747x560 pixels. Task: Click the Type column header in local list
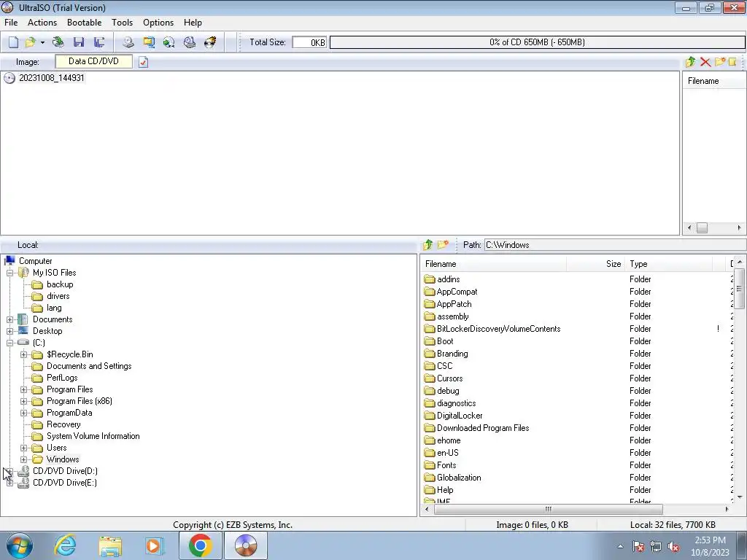(x=668, y=264)
